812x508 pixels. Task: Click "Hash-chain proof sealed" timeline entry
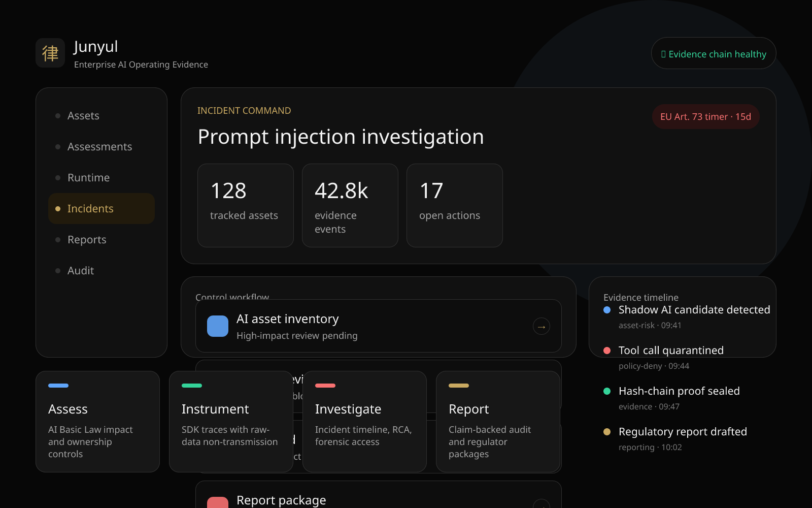point(679,391)
